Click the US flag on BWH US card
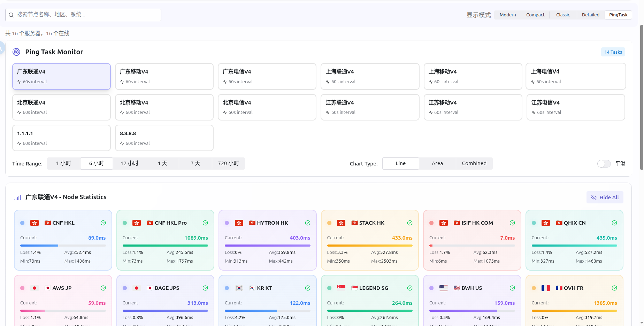Viewport: 644px width, 326px height. click(x=444, y=288)
